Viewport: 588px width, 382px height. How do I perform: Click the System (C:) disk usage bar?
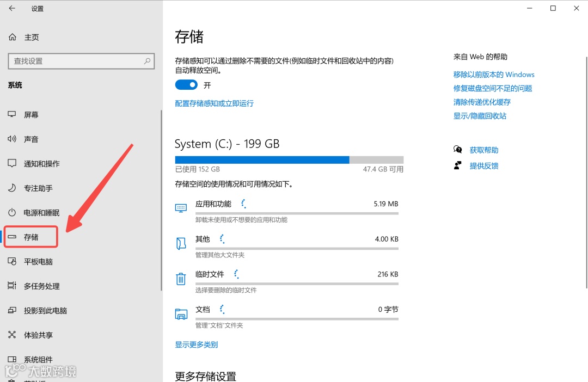[289, 160]
